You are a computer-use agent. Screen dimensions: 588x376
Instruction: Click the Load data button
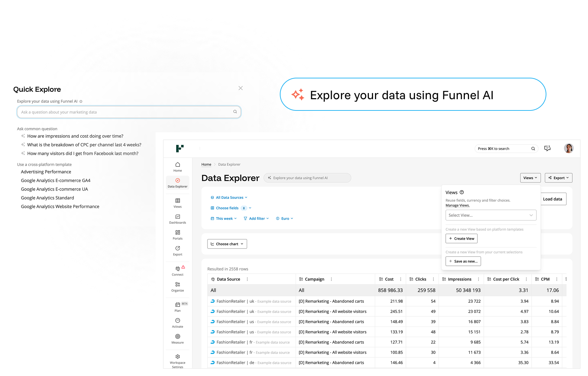coord(553,199)
